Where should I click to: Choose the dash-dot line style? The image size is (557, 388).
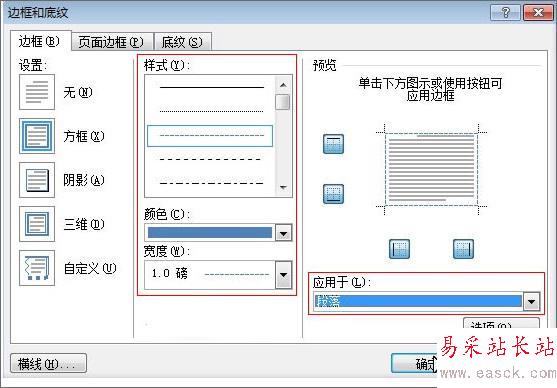point(212,183)
